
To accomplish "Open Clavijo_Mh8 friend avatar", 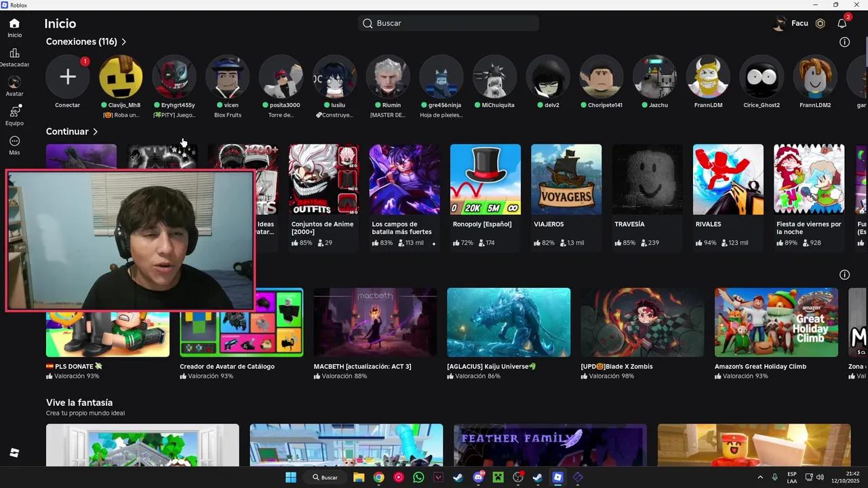I will (121, 77).
